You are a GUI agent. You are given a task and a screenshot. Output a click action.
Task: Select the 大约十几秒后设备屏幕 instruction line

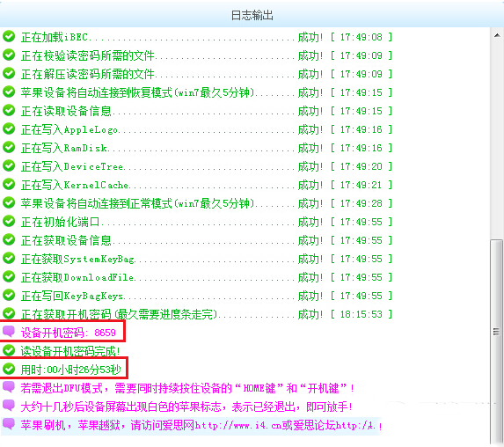[186, 407]
